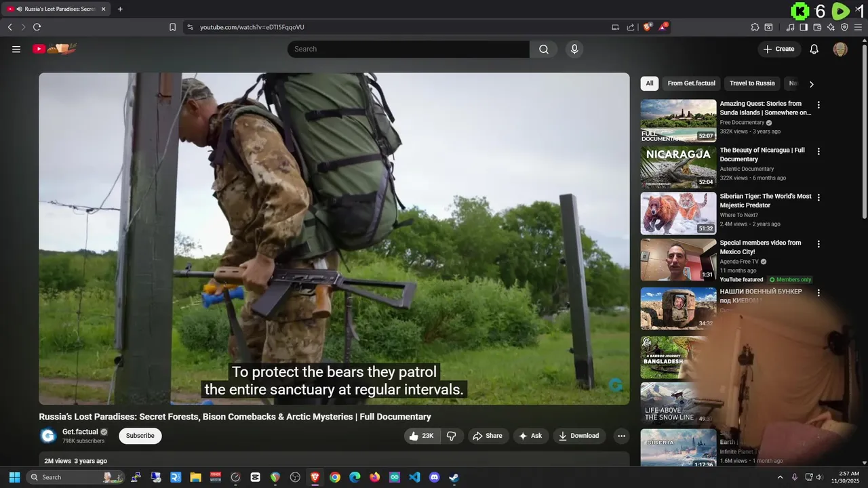This screenshot has height=488, width=868.
Task: Open the playlist music note icon
Action: coord(790,27)
